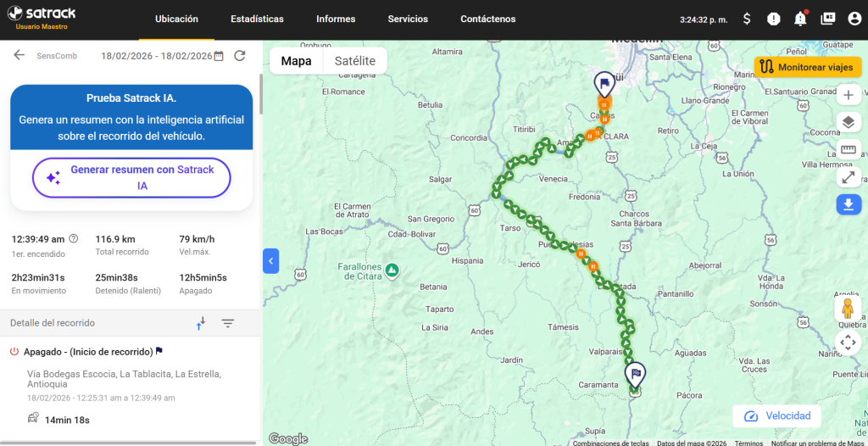Switch the map to Satélite view
Screen dimensions: 868x446
point(355,61)
